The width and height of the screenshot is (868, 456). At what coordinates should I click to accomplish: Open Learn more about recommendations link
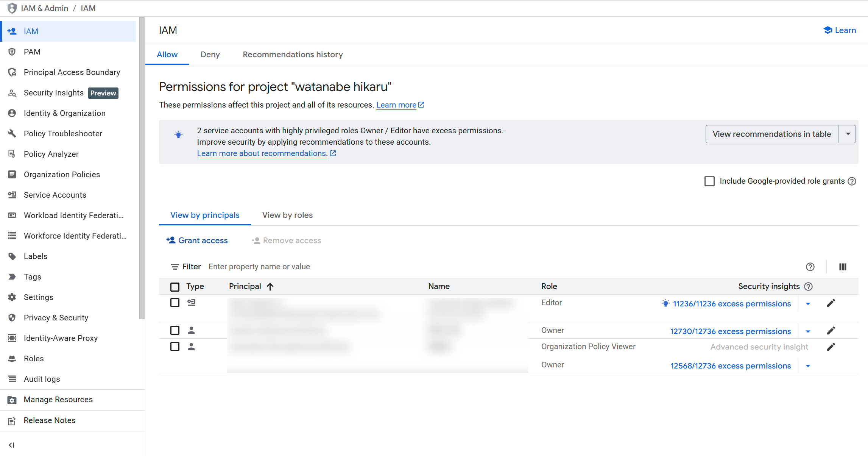tap(262, 153)
